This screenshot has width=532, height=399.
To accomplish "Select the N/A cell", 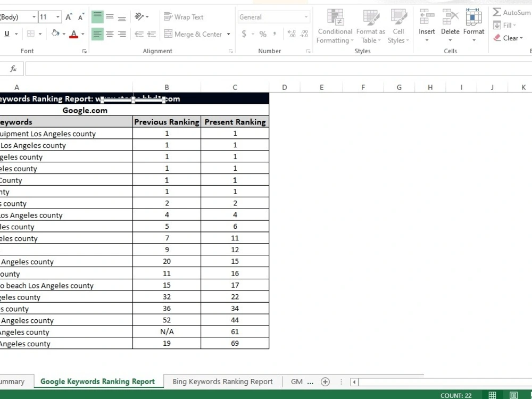I will (167, 332).
